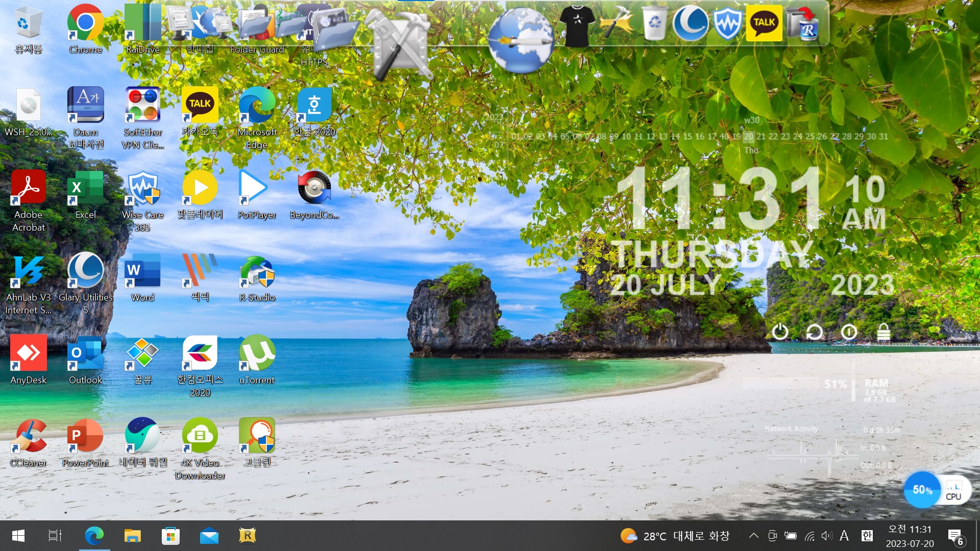The width and height of the screenshot is (980, 551).
Task: Launch Glary Utilities crescent icon in dock
Action: [690, 23]
